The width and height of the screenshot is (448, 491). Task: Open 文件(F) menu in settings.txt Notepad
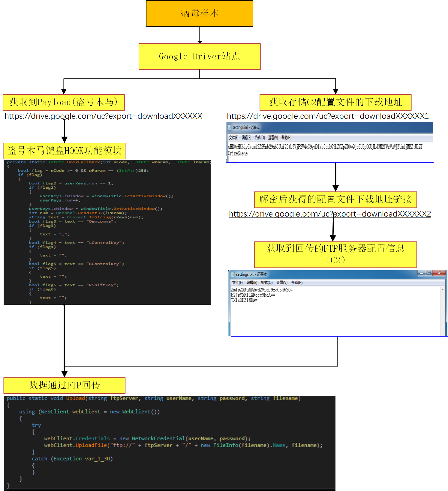pos(237,283)
